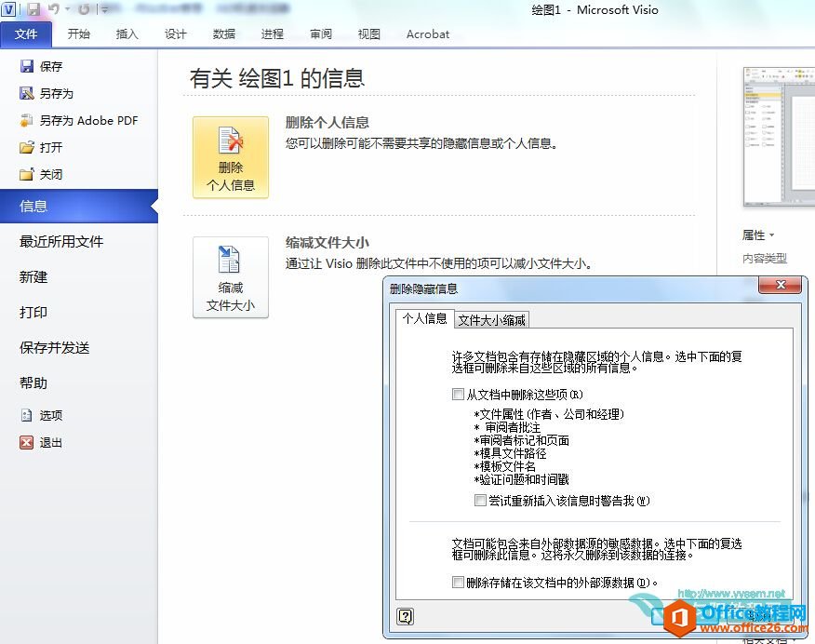Click the Reduce File Size (缩减文件大小) button
The height and width of the screenshot is (644, 815).
[230, 277]
